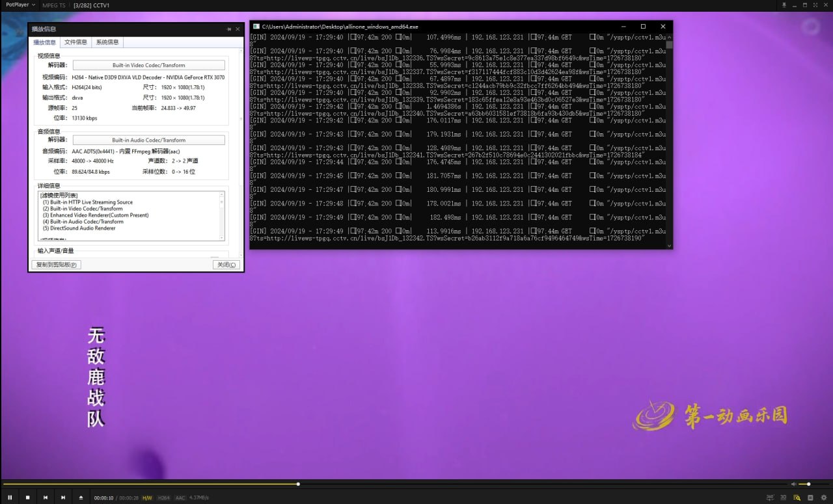This screenshot has width=833, height=504.
Task: Toggle the 3D video mode icon
Action: click(784, 497)
